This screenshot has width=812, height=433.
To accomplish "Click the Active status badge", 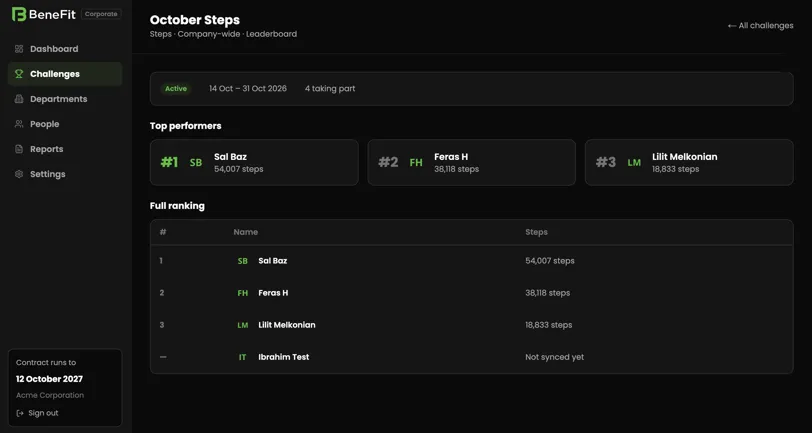I will [176, 89].
